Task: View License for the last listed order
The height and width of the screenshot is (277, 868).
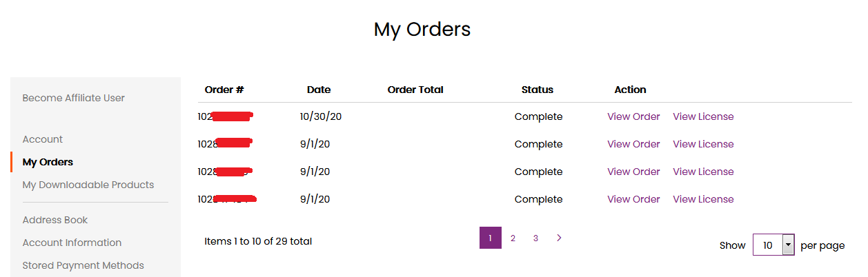Action: (703, 199)
